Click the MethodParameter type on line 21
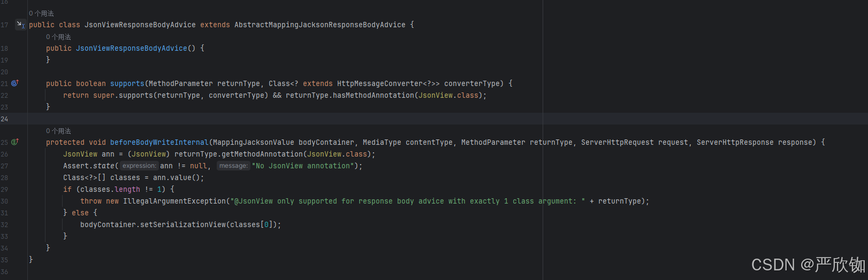Screen dimensions: 868x280 tap(181, 83)
